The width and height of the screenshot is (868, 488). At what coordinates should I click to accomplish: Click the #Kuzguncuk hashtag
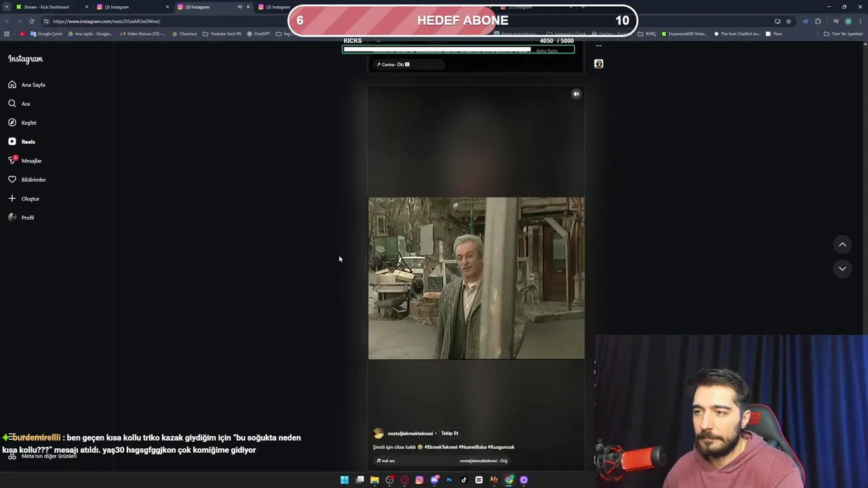(501, 447)
